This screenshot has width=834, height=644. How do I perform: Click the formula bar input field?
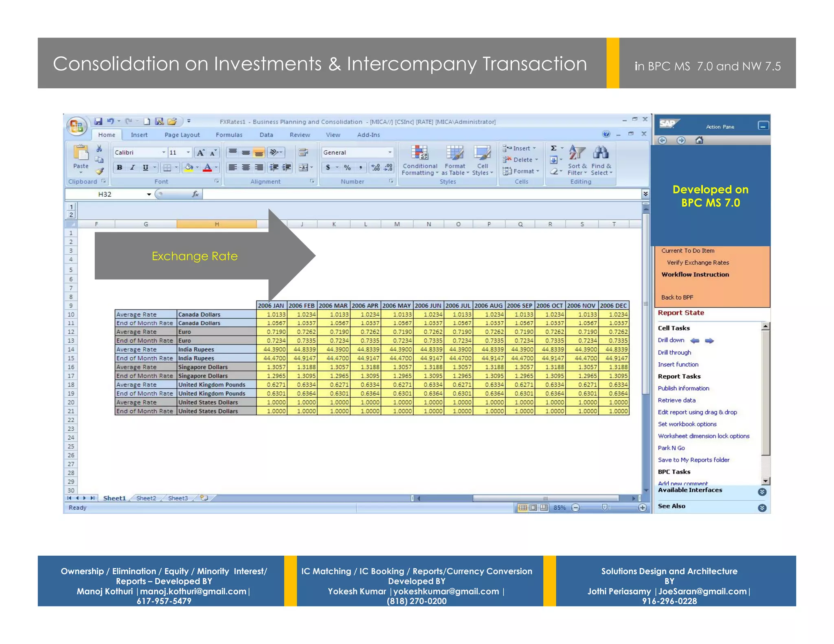pyautogui.click(x=422, y=194)
